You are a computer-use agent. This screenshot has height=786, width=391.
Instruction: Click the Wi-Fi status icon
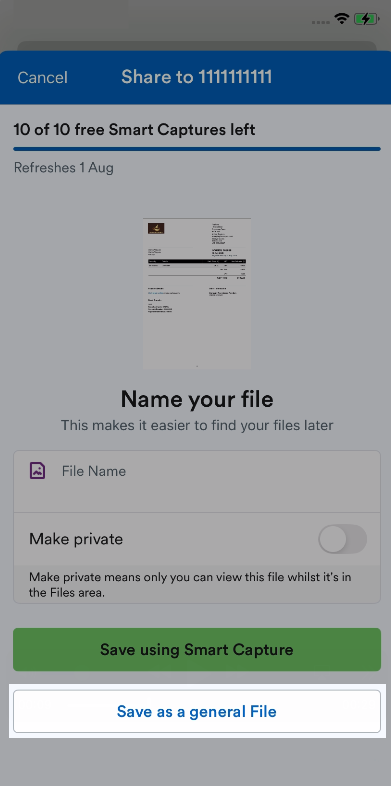point(342,19)
